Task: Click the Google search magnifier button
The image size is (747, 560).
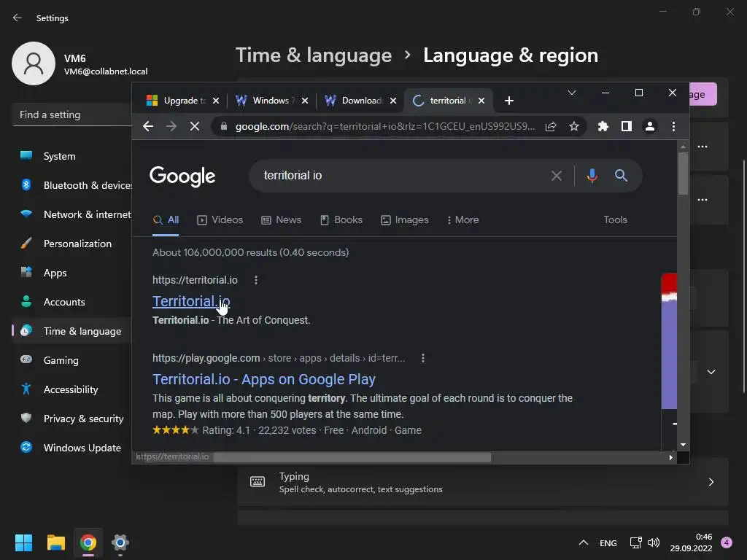Action: (621, 175)
